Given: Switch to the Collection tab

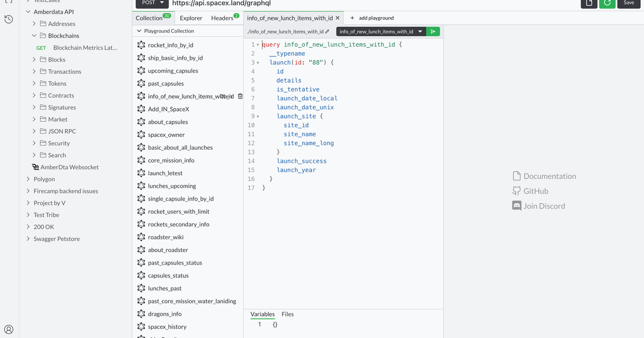Looking at the screenshot, I should tap(153, 18).
